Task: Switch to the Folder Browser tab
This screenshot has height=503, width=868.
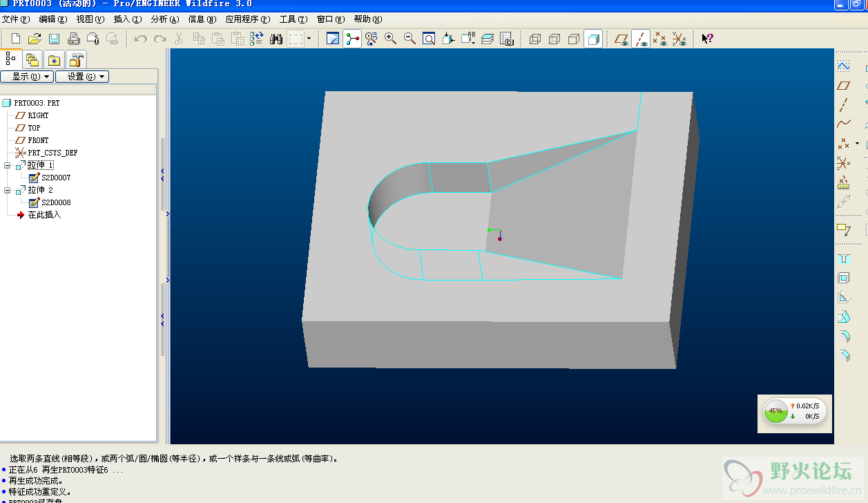Action: (32, 59)
